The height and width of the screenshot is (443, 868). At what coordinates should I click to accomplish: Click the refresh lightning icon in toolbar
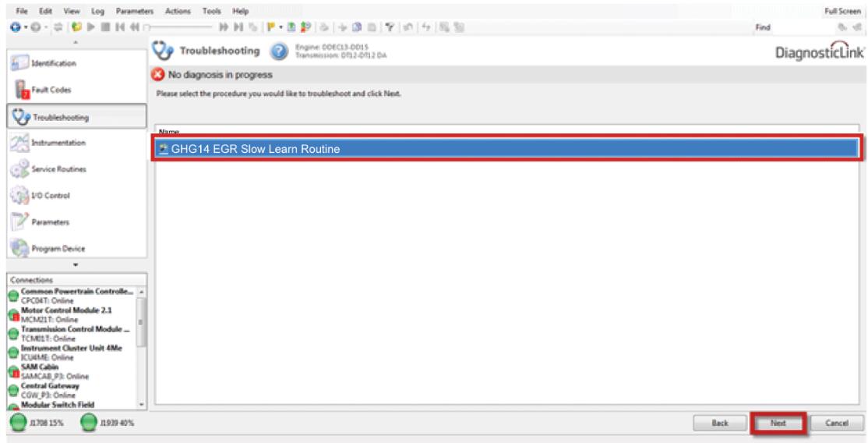pos(425,27)
